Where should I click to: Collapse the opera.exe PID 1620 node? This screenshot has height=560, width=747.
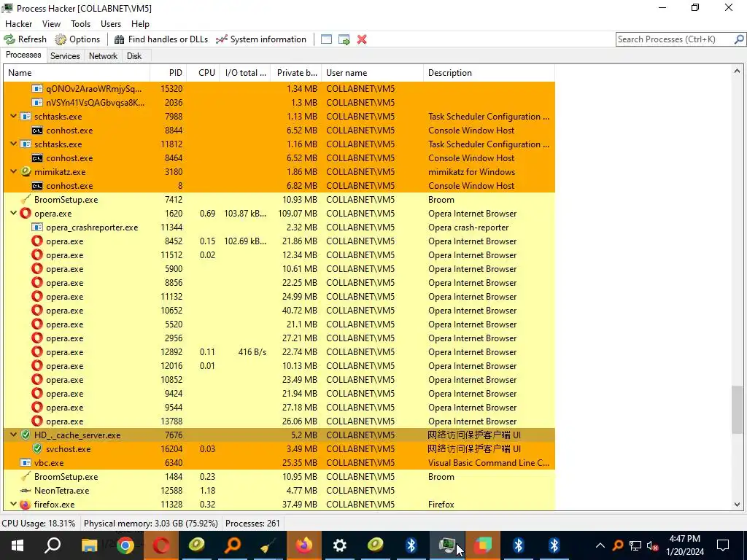point(13,214)
